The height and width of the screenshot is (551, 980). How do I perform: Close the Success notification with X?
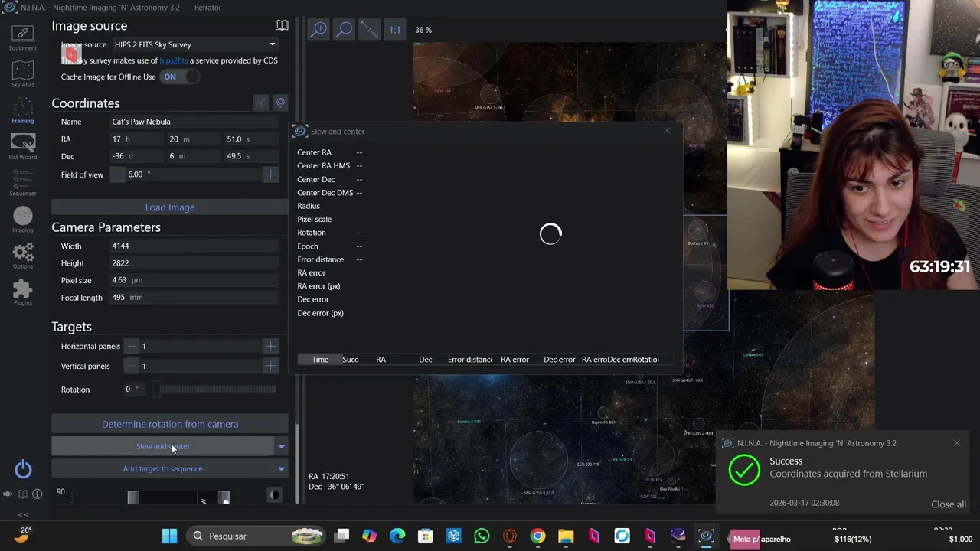coord(956,443)
